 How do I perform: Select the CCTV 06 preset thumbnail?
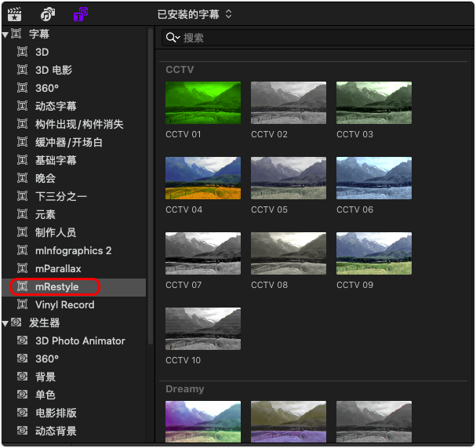pos(374,178)
